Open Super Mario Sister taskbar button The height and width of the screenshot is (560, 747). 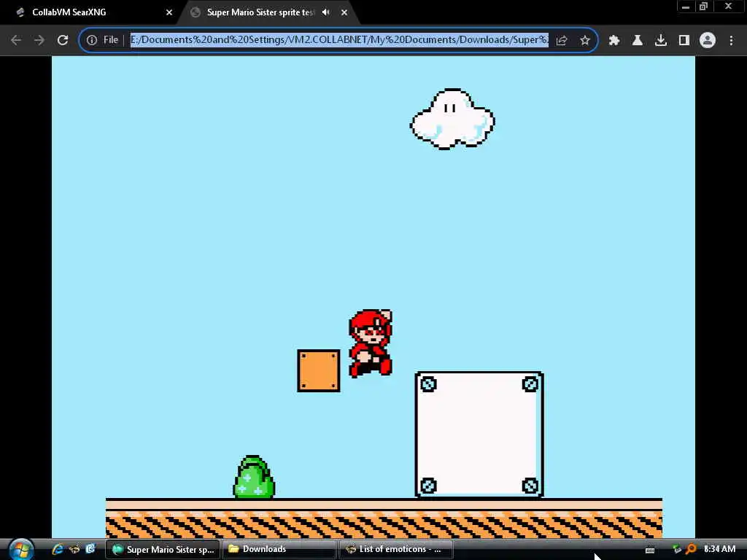tap(163, 549)
